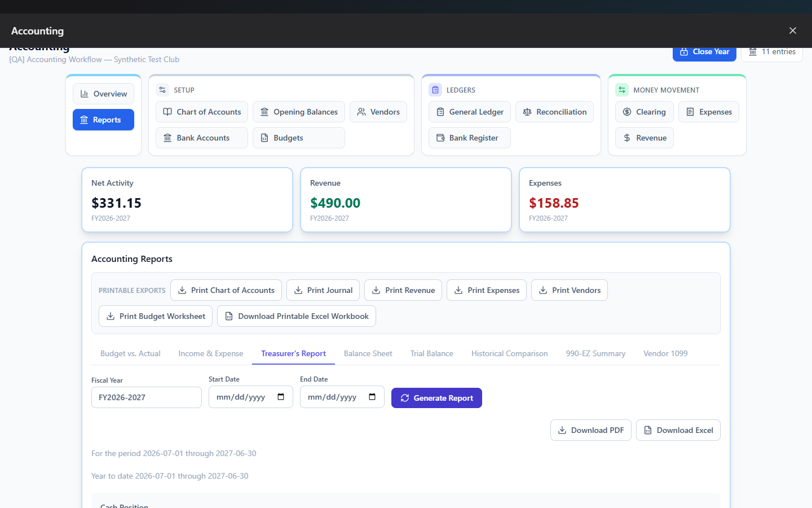Click the Bank Accounts building icon
This screenshot has width=812, height=508.
[167, 138]
